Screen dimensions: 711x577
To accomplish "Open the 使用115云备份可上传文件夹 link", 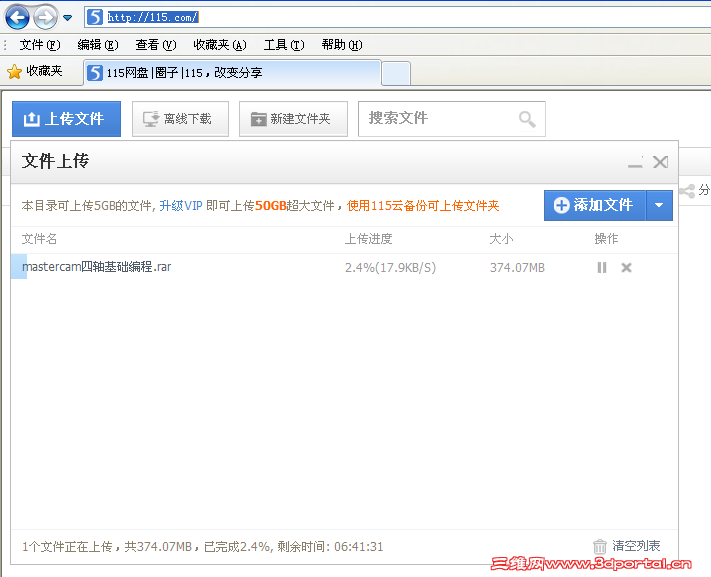I will click(423, 205).
